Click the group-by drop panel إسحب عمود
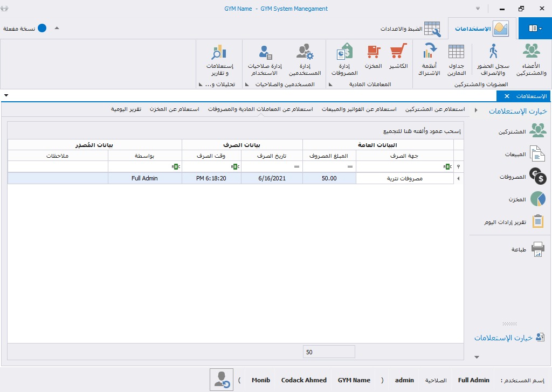The width and height of the screenshot is (552, 392). pos(236,131)
